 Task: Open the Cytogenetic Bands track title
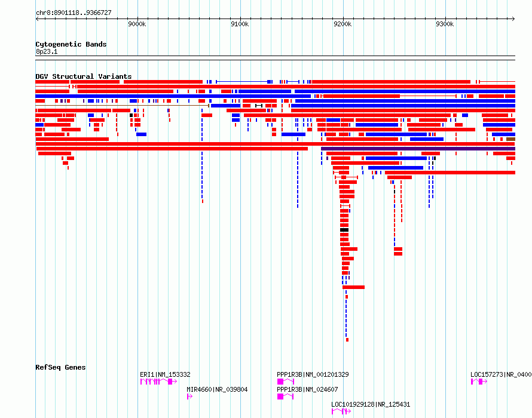coord(71,44)
